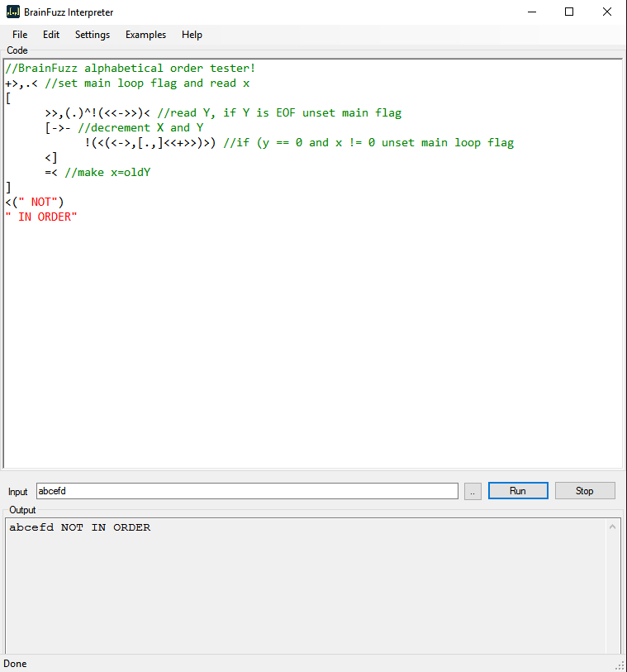The width and height of the screenshot is (627, 672).
Task: Click the ".." browse button beside Input
Action: click(x=472, y=491)
